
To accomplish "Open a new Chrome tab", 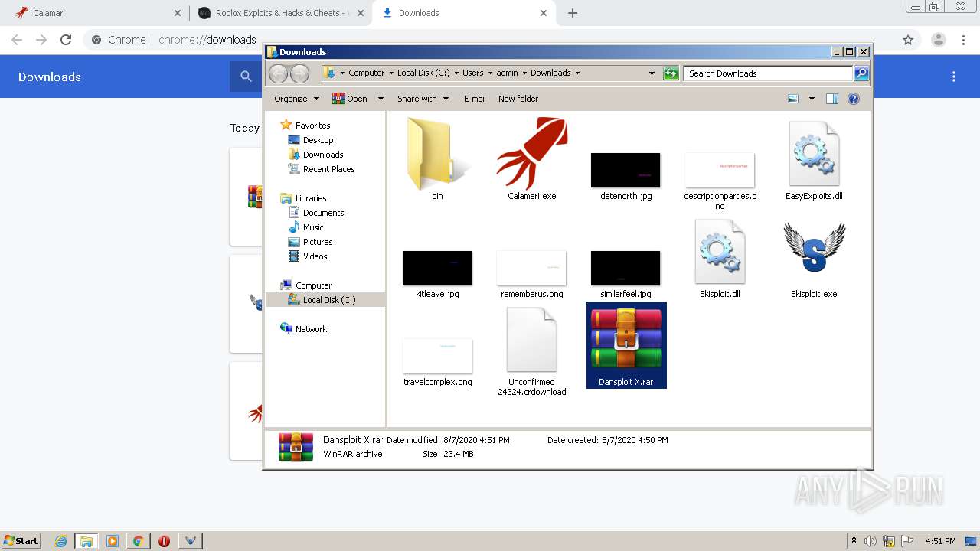I will pos(573,13).
